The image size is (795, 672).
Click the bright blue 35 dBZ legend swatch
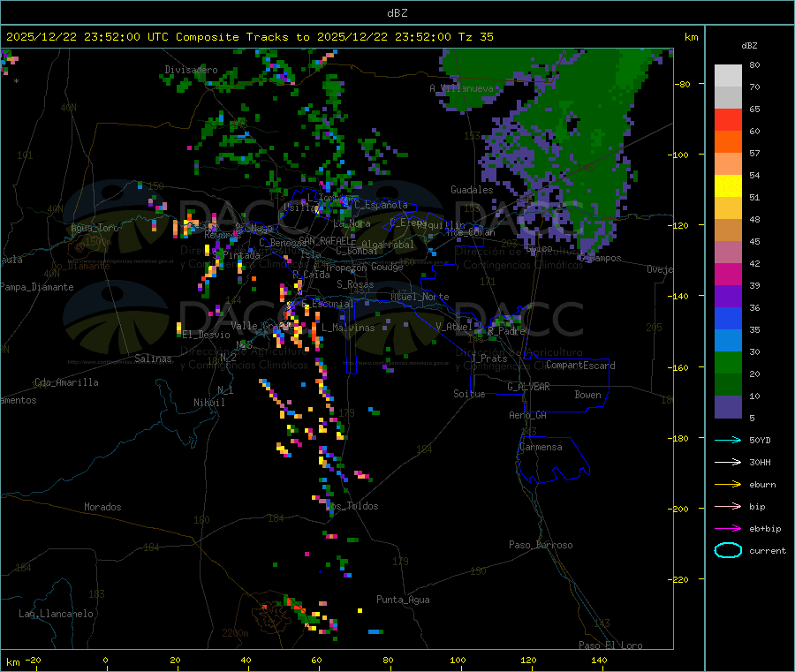(728, 318)
